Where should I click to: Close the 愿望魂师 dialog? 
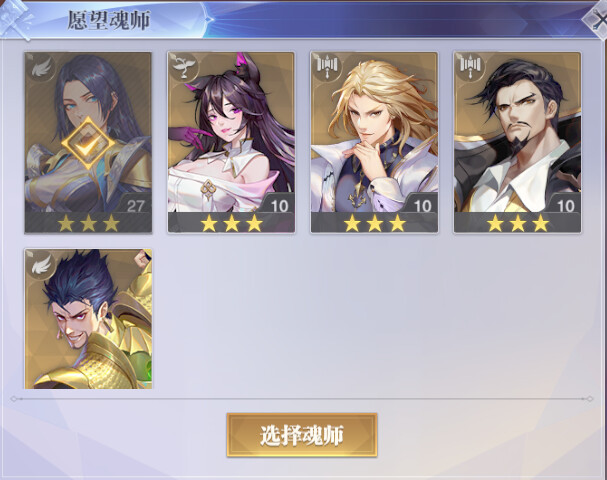pos(597,18)
